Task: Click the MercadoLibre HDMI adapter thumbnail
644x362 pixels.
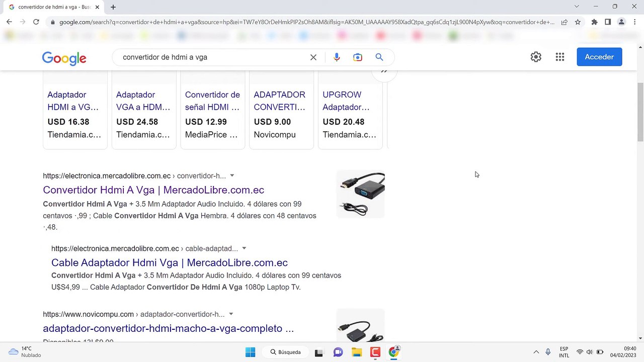Action: coord(361,194)
